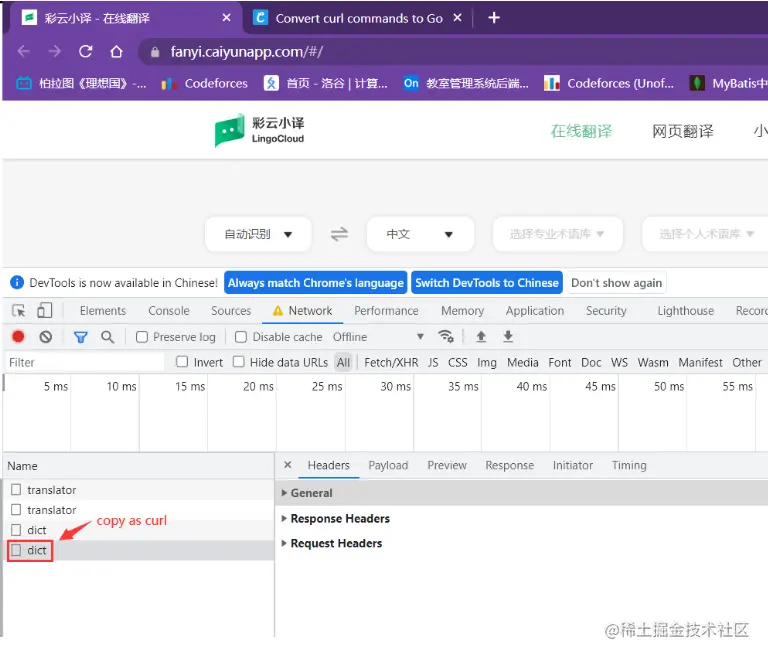
Task: Click the browser back arrow
Action: point(24,51)
